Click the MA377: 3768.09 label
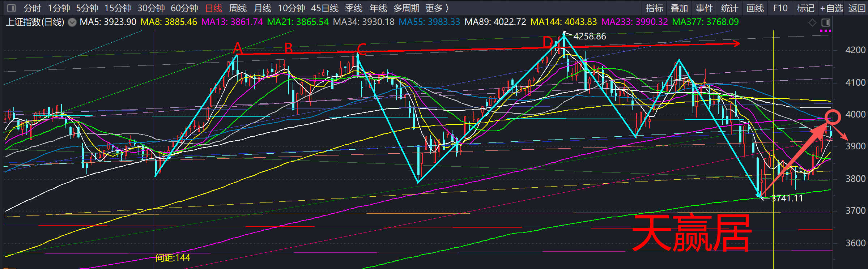Viewport: 868px width, 269px height. pos(705,22)
